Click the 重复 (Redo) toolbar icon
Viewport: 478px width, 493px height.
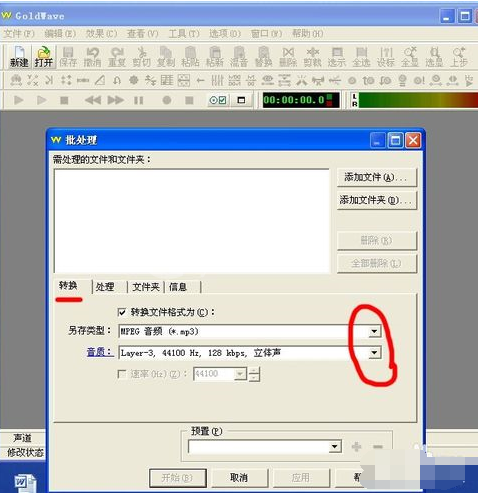[117, 57]
